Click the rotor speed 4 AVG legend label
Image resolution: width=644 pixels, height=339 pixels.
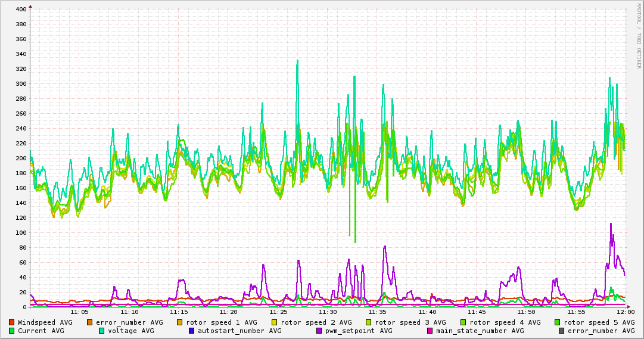click(x=505, y=322)
